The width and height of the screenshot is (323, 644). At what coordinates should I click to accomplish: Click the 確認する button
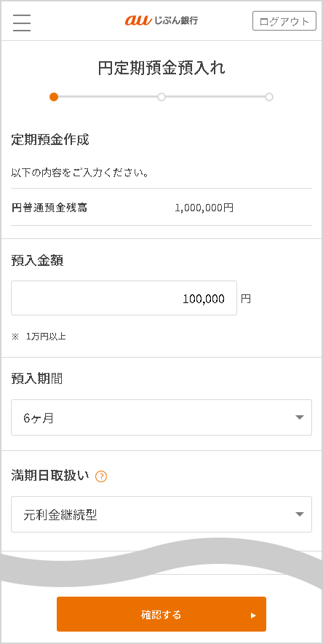161,614
